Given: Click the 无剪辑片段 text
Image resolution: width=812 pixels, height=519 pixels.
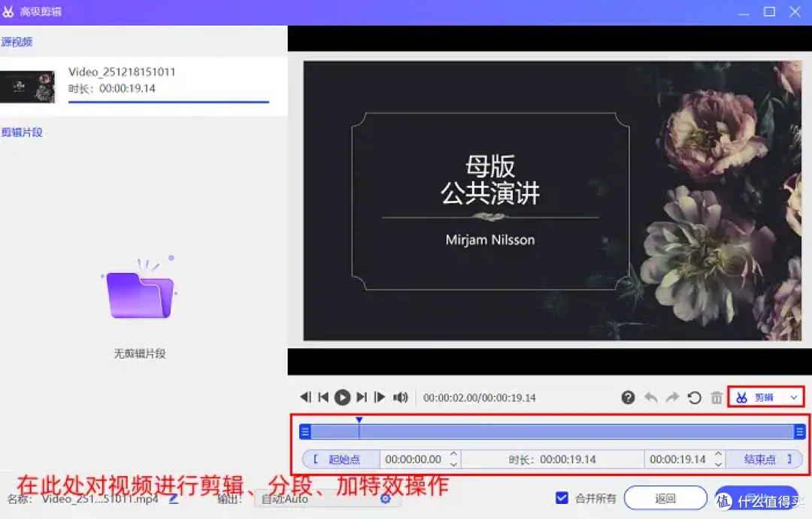Looking at the screenshot, I should [140, 354].
